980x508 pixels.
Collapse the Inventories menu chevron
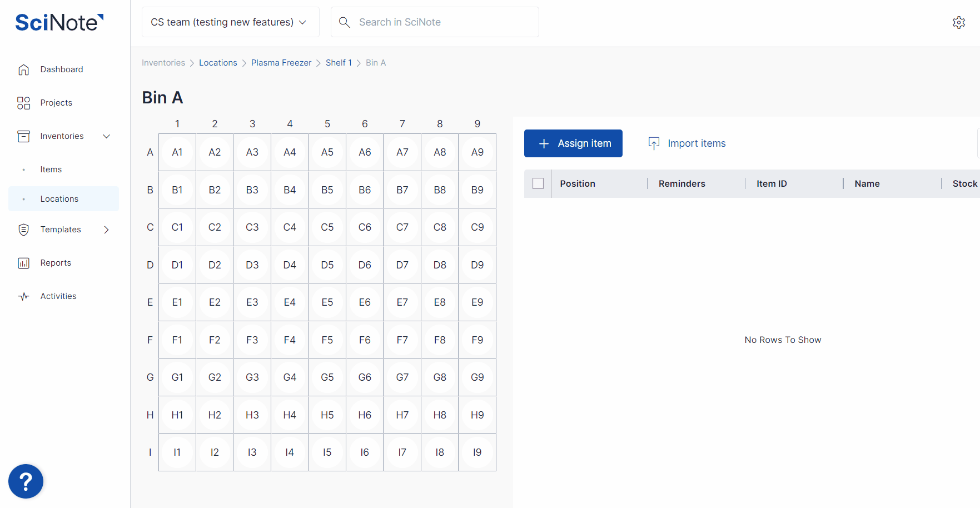(107, 136)
